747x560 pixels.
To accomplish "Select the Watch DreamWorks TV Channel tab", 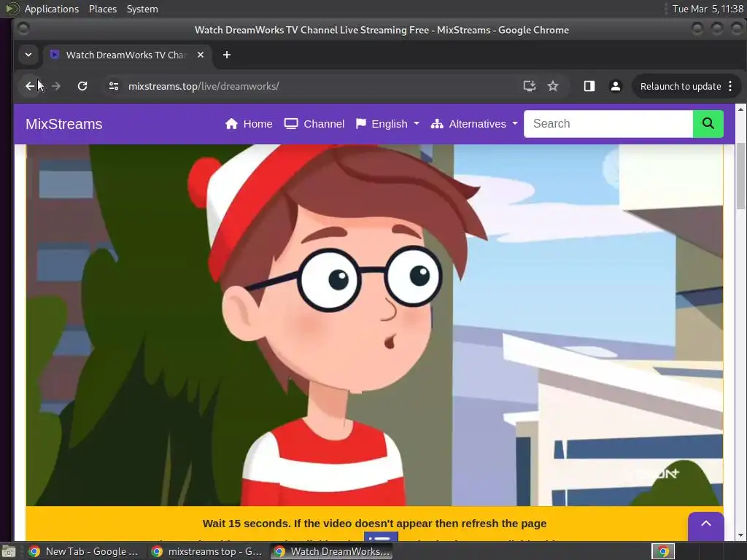I will (126, 55).
